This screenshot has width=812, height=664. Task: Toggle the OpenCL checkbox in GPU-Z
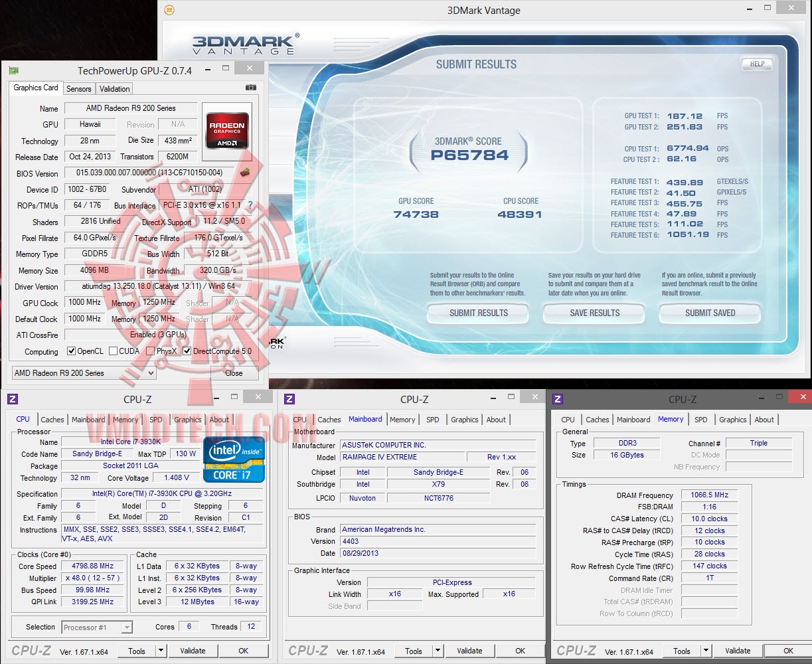click(71, 351)
